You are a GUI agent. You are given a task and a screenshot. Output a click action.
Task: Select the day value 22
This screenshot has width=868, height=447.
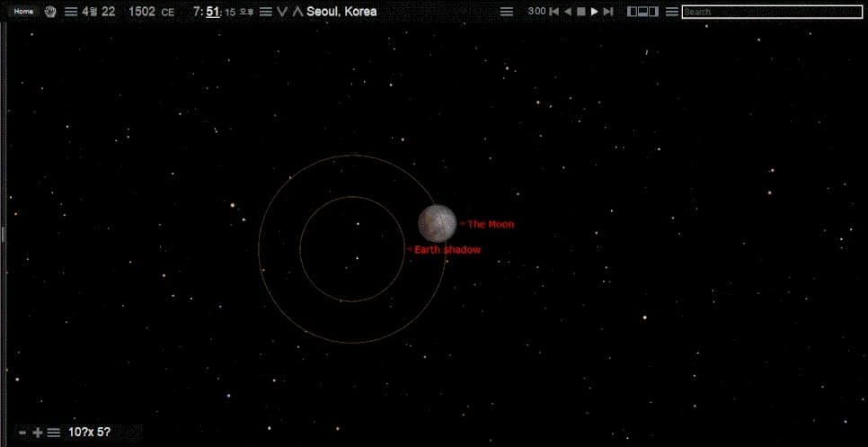(x=109, y=12)
